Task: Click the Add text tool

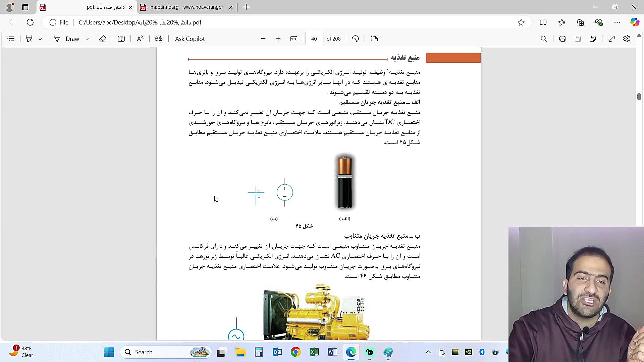Action: point(121,39)
